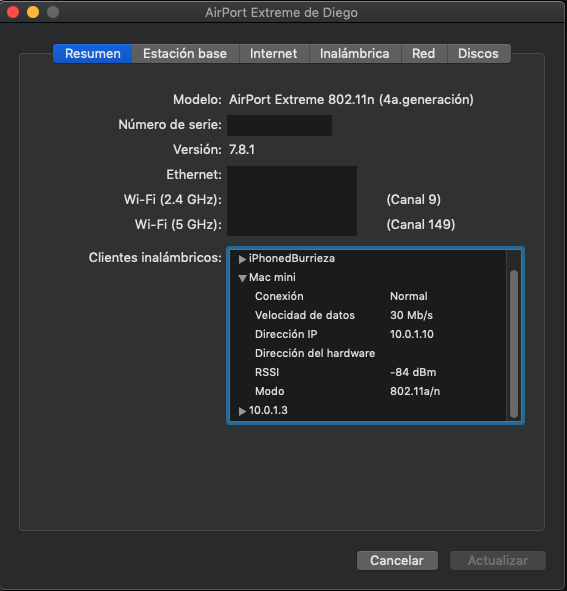Click the Número de serie label

tap(170, 124)
